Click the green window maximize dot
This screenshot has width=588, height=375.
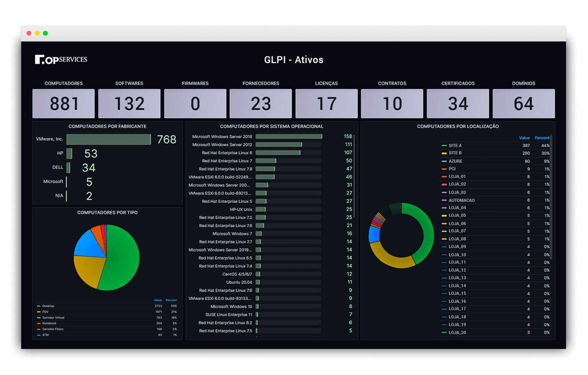coord(46,33)
